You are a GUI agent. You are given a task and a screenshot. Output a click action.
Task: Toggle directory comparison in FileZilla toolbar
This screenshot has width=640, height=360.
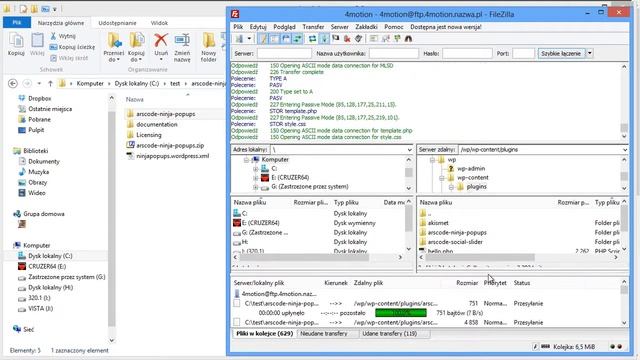click(x=385, y=39)
